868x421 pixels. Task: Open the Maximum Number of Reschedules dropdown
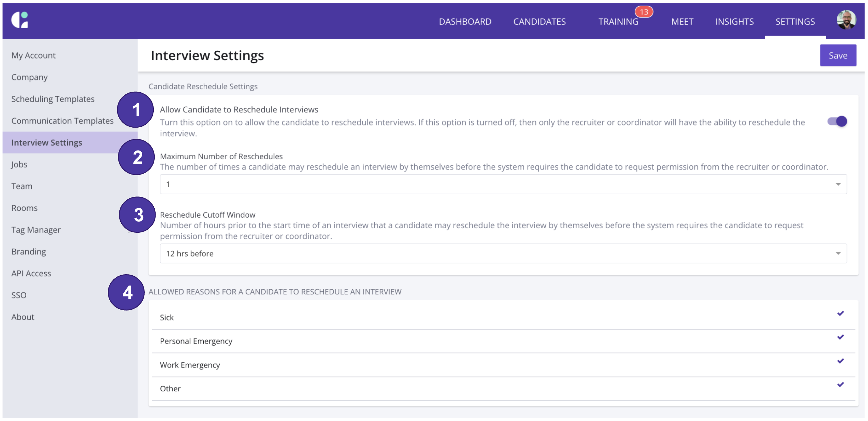coord(503,184)
